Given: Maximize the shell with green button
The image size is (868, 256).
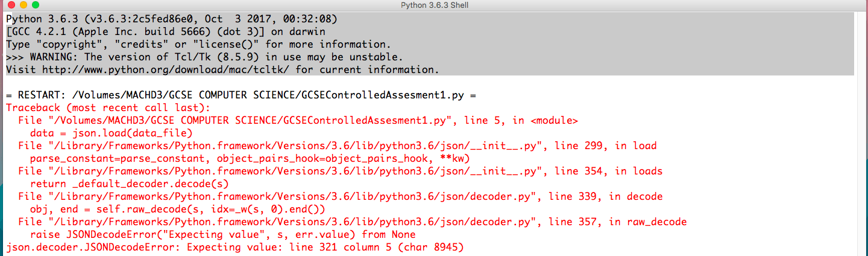Looking at the screenshot, I should 36,5.
